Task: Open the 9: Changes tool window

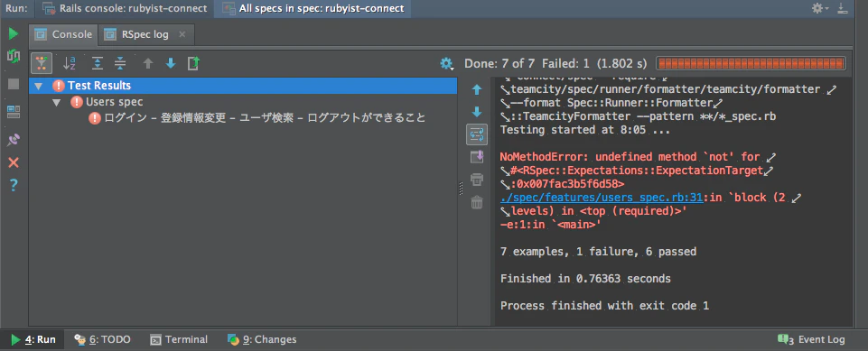Action: point(263,339)
